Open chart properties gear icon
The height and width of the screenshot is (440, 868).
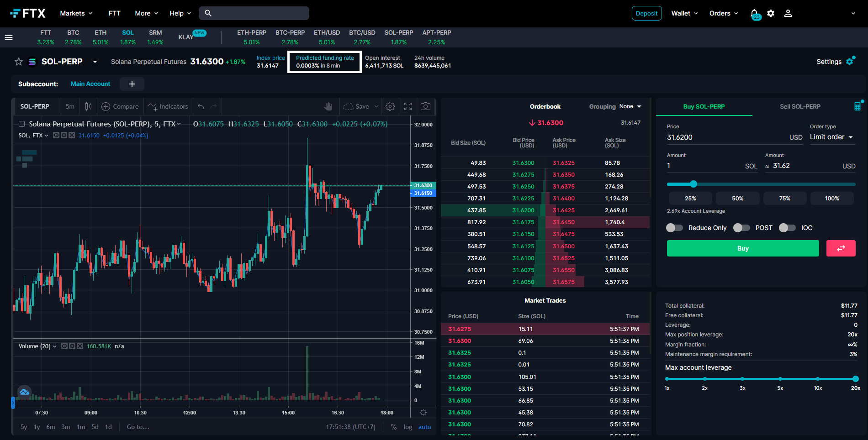point(390,106)
